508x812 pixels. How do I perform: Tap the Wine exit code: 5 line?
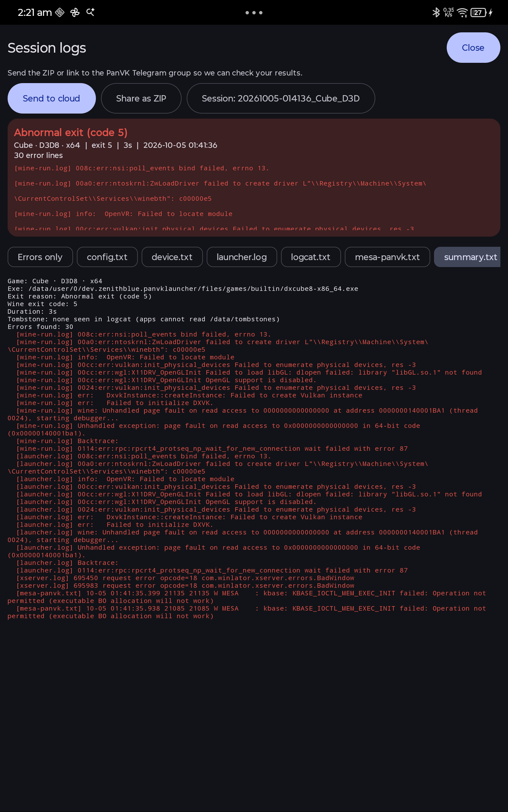click(42, 304)
